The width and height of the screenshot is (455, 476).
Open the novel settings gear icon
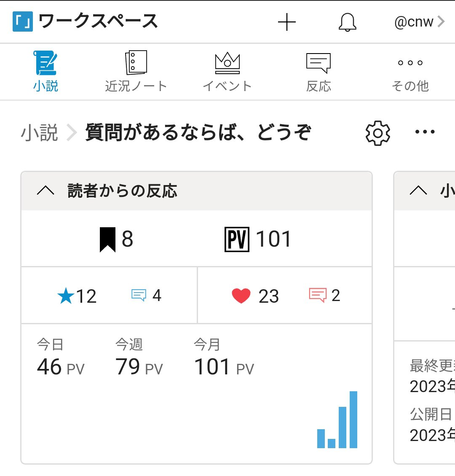[377, 133]
